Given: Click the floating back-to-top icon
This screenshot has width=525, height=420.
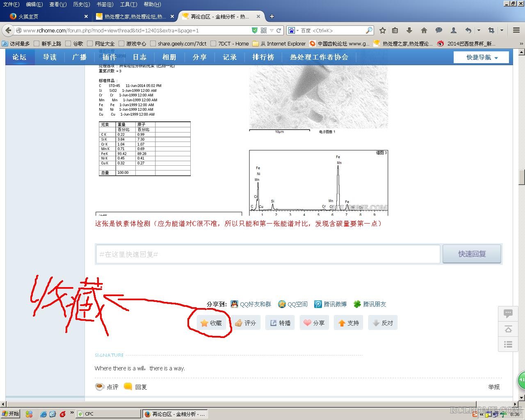Looking at the screenshot, I should pyautogui.click(x=508, y=329).
